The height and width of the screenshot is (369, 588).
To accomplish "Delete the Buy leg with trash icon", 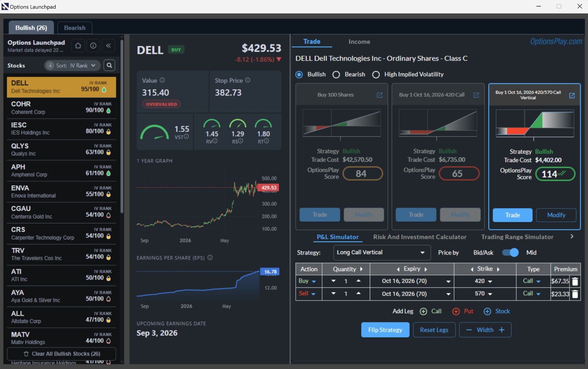I will coord(575,281).
